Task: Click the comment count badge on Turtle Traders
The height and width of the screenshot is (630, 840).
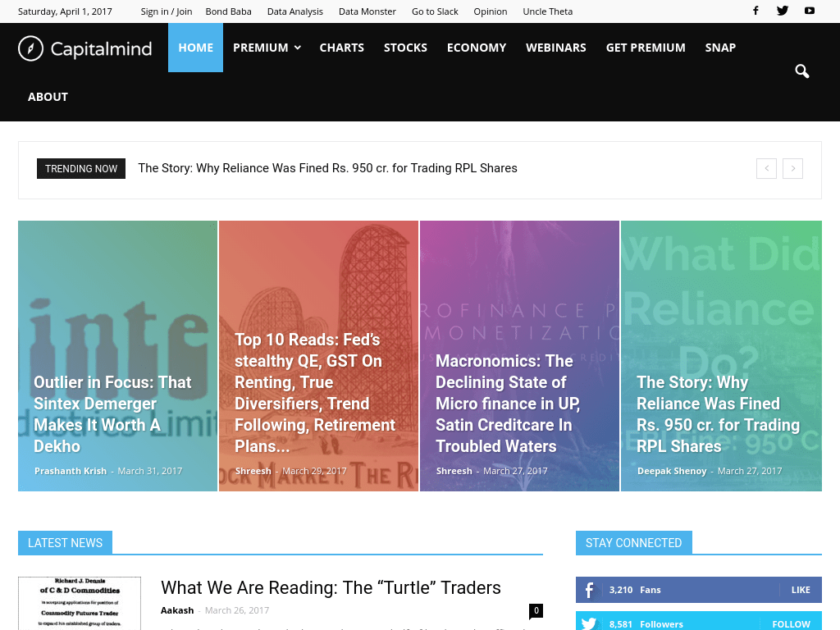Action: click(x=536, y=610)
